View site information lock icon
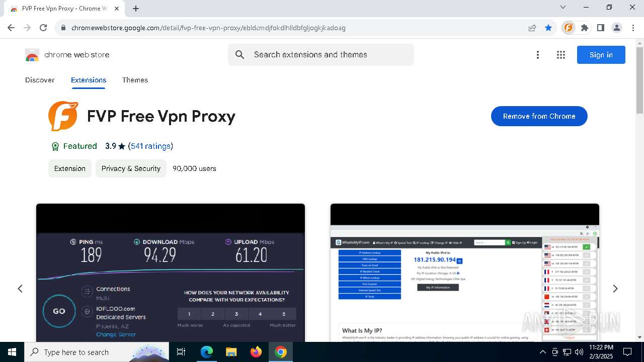The height and width of the screenshot is (362, 644). tap(63, 28)
